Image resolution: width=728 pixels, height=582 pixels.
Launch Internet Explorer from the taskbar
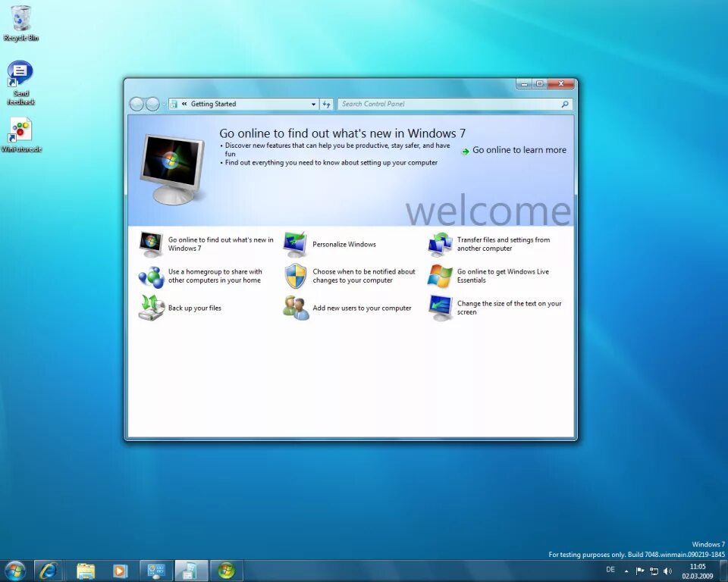49,569
